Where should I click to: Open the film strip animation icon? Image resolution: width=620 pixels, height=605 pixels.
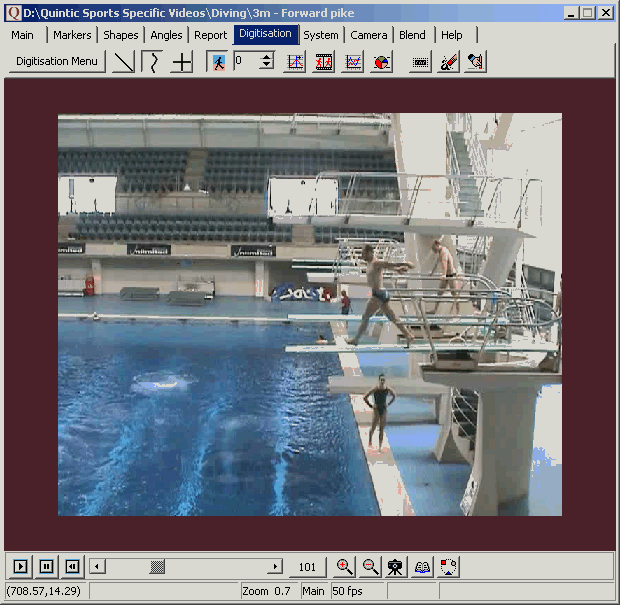coord(323,62)
